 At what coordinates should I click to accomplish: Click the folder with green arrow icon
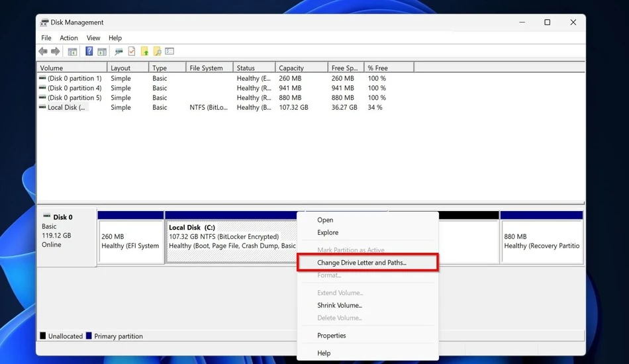tap(144, 52)
